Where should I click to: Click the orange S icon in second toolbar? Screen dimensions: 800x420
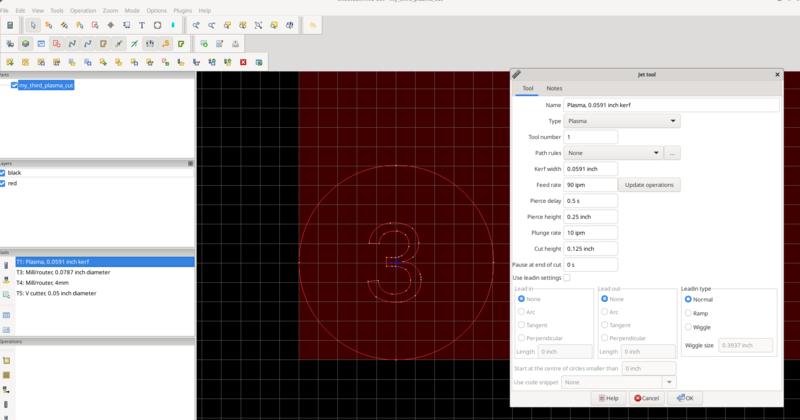[165, 44]
